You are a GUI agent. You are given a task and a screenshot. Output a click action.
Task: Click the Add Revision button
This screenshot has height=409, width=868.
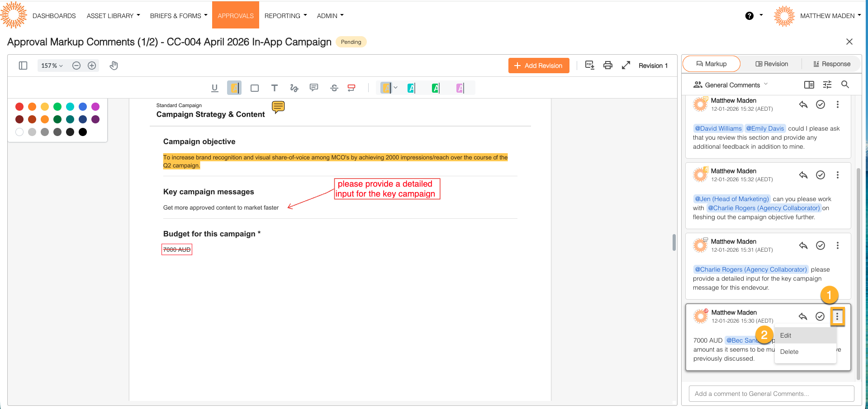click(539, 66)
